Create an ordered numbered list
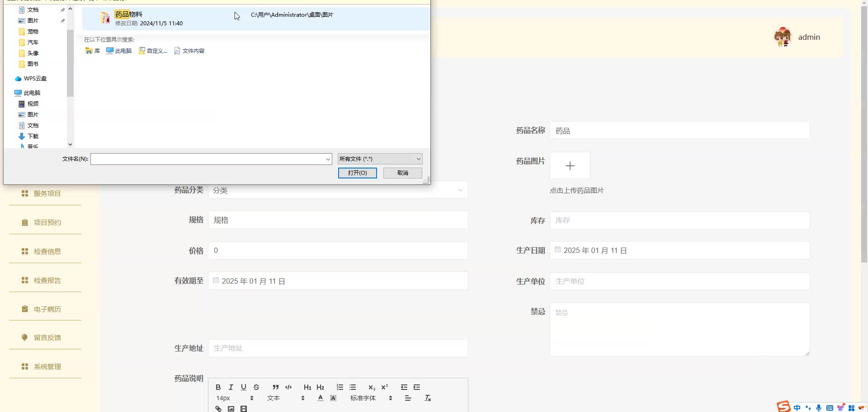 (x=340, y=387)
